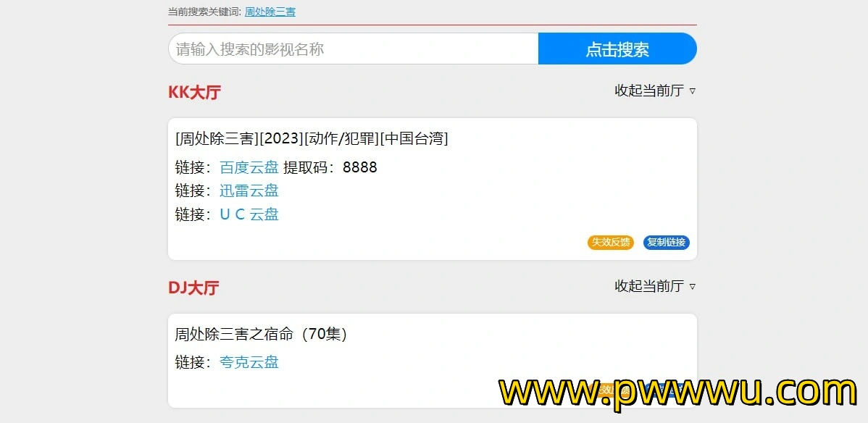Focus the 请输入搜索的影视名称 search box

[x=353, y=49]
